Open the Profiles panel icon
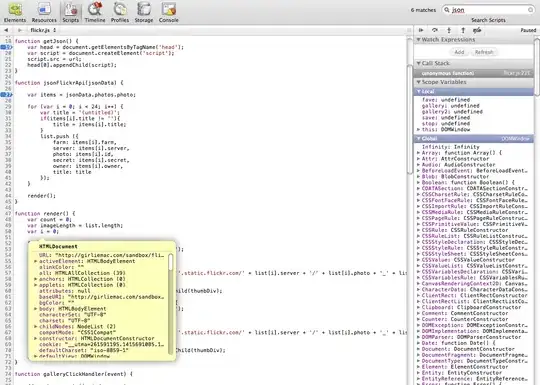The height and width of the screenshot is (385, 540). (x=120, y=12)
